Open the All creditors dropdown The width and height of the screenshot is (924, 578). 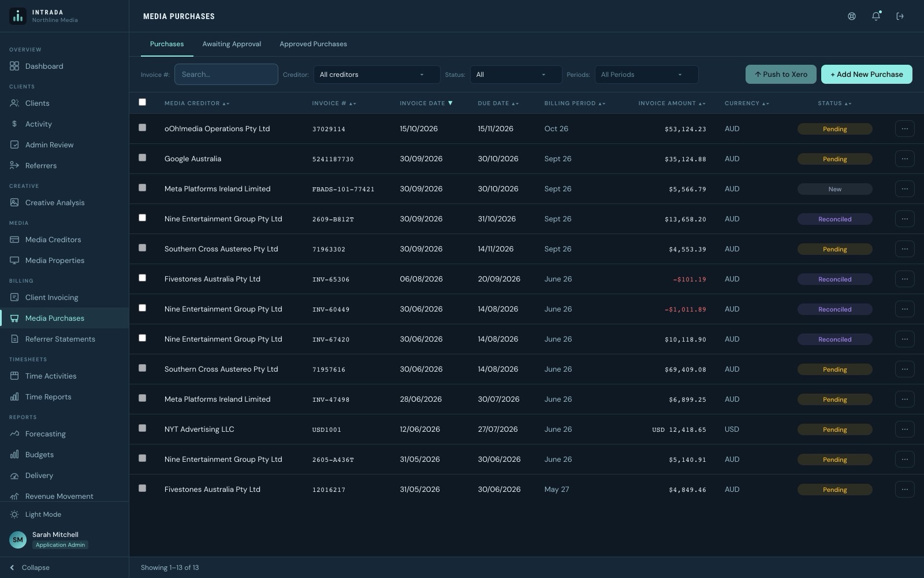point(377,75)
